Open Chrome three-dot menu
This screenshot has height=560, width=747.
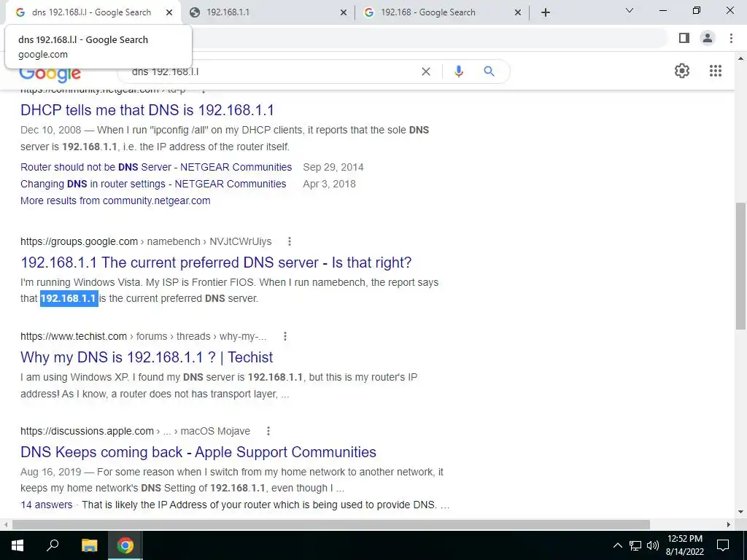(x=731, y=38)
